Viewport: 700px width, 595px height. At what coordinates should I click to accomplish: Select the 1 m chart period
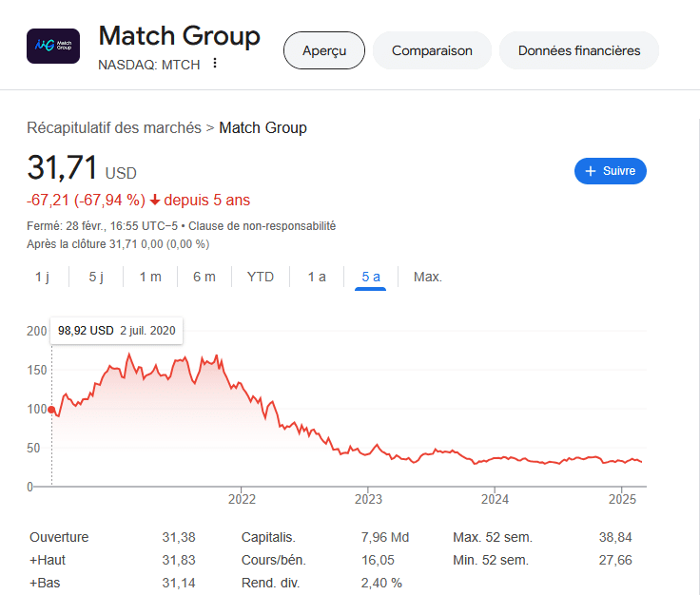click(150, 277)
